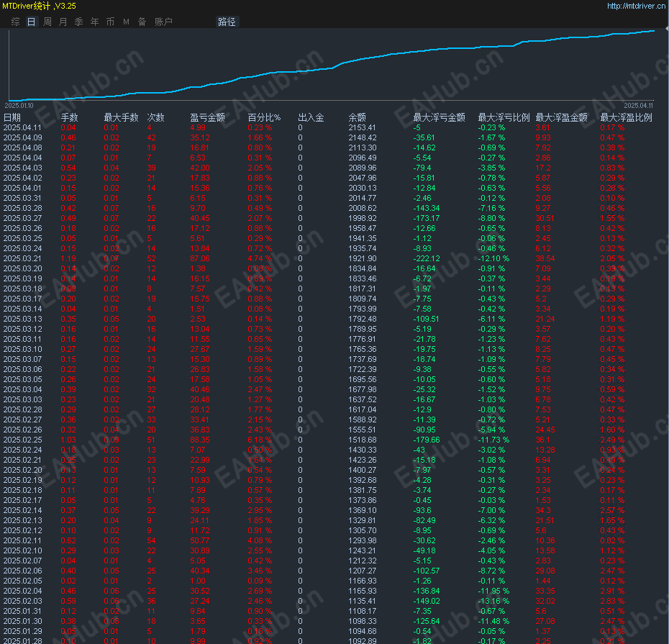This screenshot has width=669, height=644.
Task: Click balance value 1135.41
Action: (x=363, y=601)
